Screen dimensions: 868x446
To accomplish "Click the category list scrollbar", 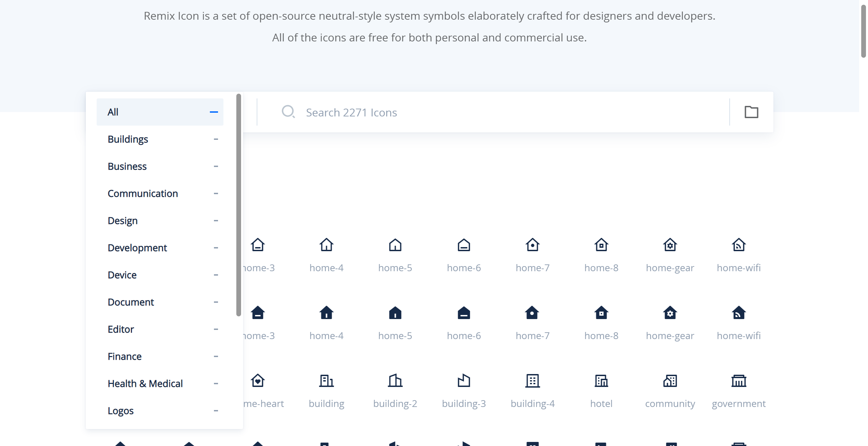I will [x=239, y=205].
